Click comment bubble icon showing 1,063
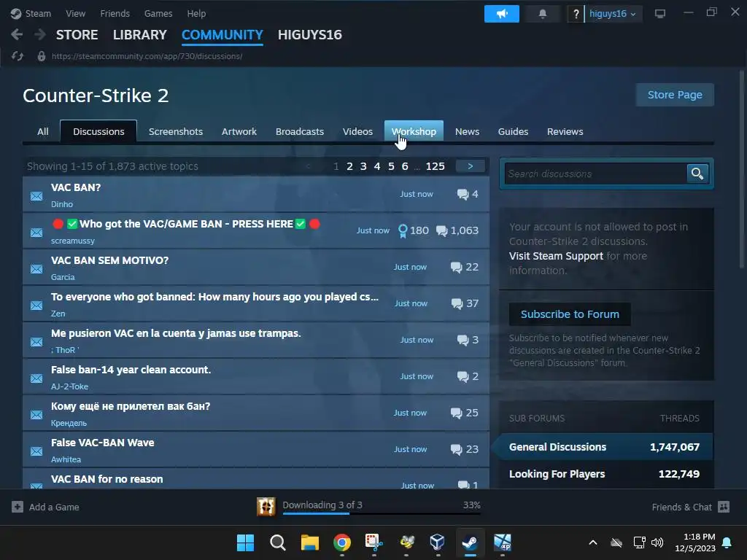Image resolution: width=747 pixels, height=560 pixels. pyautogui.click(x=441, y=231)
